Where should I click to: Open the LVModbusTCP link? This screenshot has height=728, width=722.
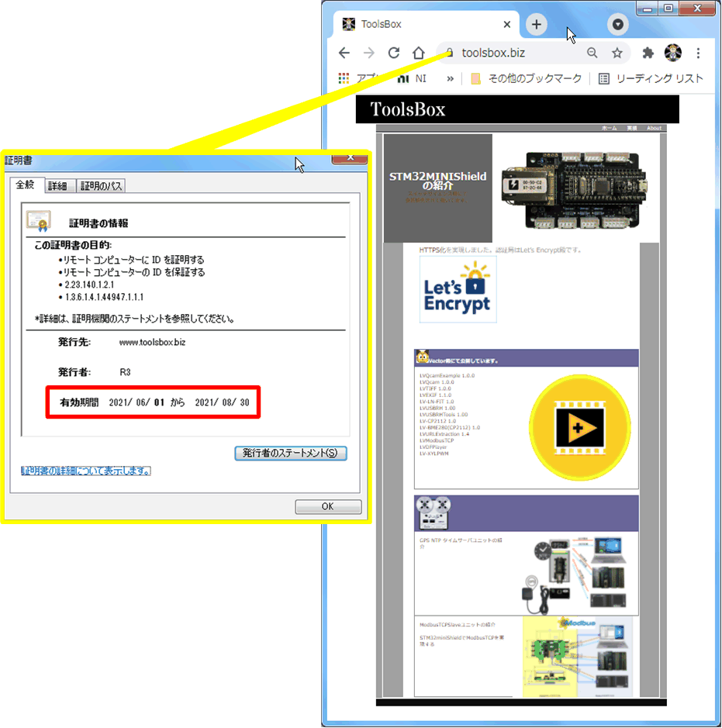[x=437, y=440]
